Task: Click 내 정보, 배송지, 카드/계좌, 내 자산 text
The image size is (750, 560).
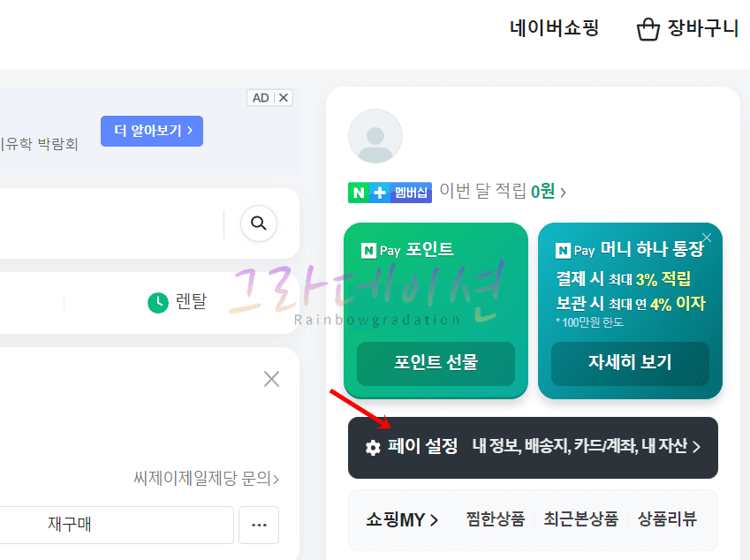Action: tap(580, 446)
